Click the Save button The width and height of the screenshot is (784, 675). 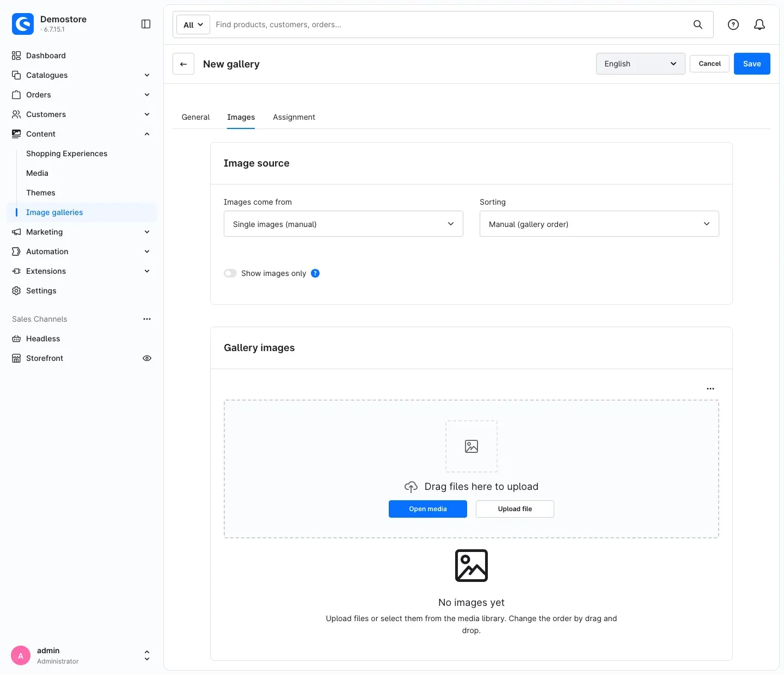click(x=752, y=64)
